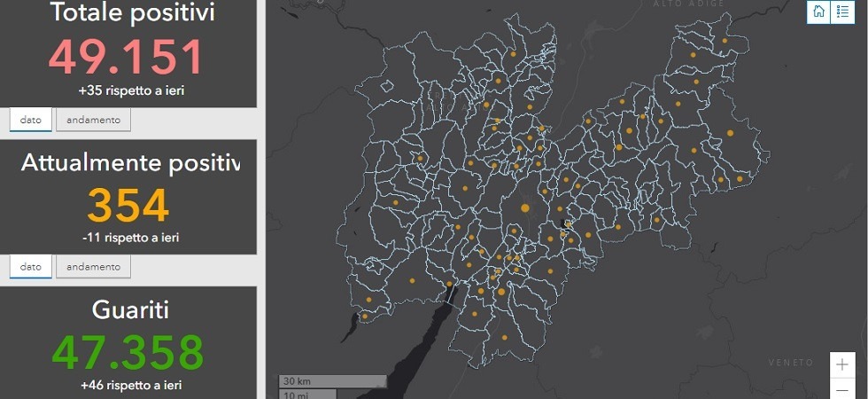This screenshot has height=399, width=868.
Task: Click the map Home extent icon
Action: click(x=819, y=12)
